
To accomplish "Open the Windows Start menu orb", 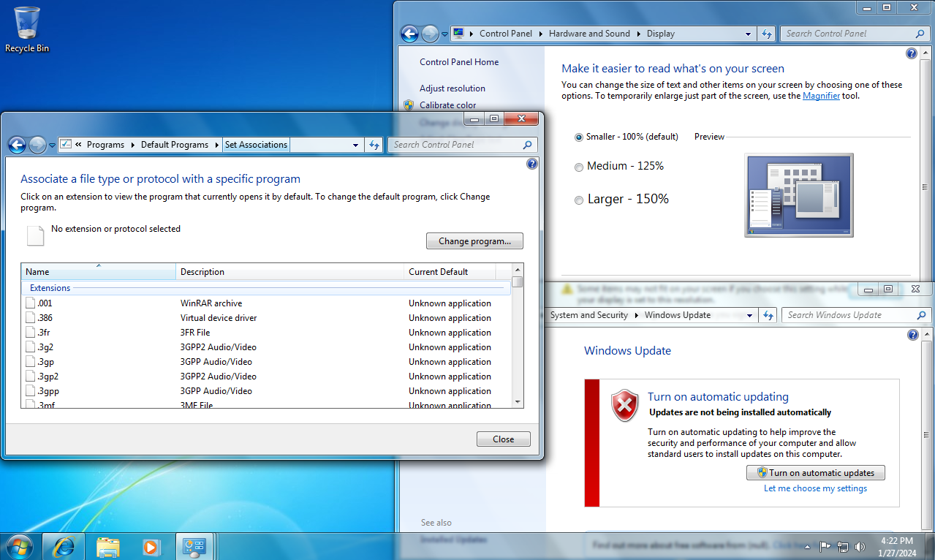I will [x=18, y=546].
